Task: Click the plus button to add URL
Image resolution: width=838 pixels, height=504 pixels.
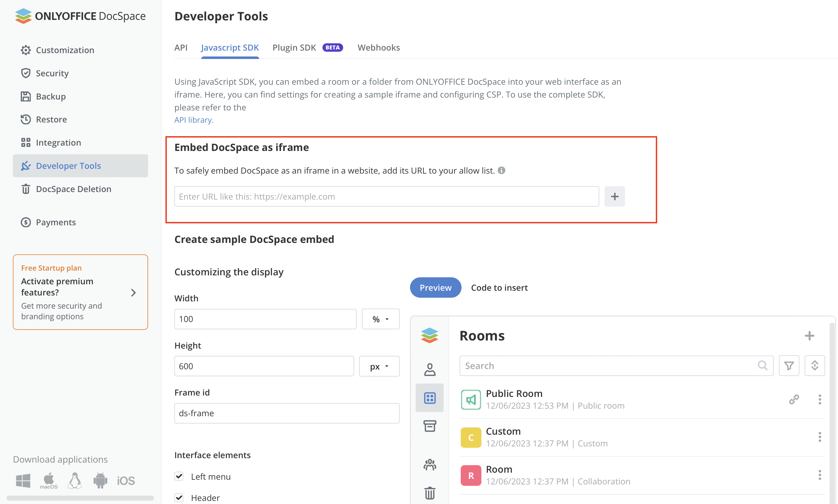Action: (x=614, y=196)
